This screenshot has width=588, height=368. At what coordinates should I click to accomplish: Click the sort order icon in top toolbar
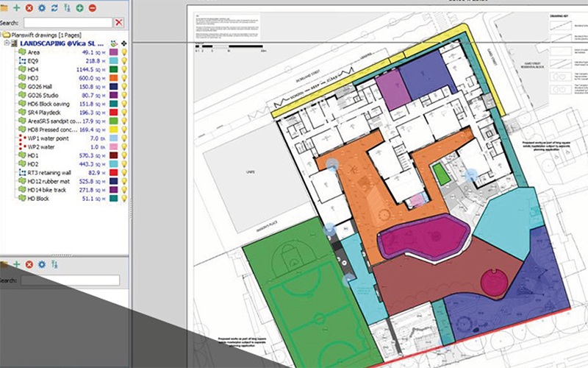click(x=67, y=7)
